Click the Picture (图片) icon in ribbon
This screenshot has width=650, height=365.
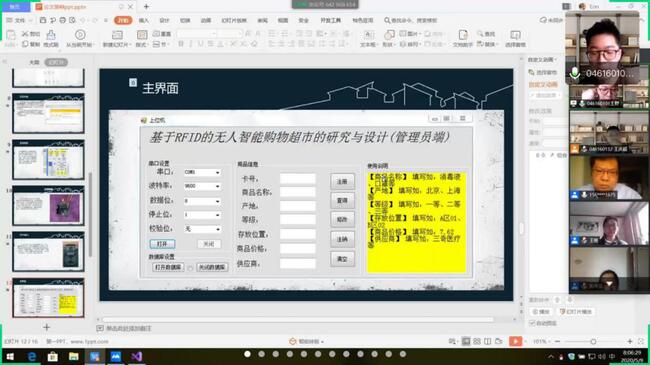[403, 34]
